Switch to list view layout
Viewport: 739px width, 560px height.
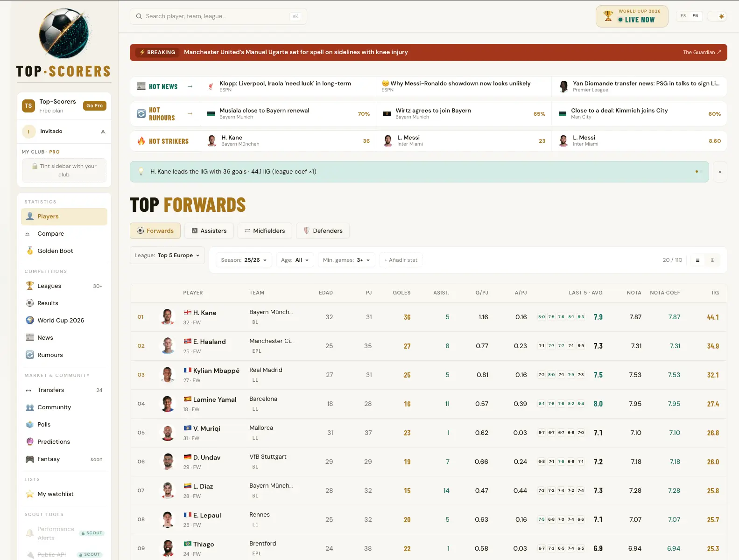click(697, 260)
